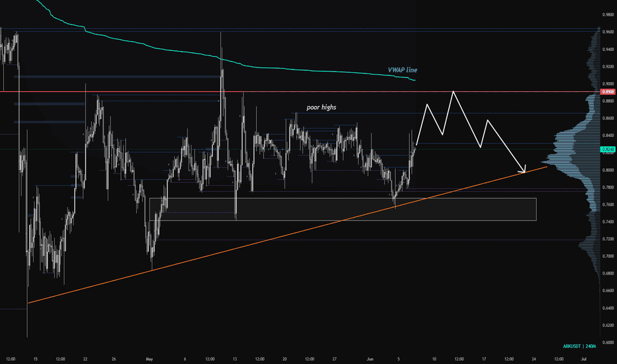Image resolution: width=617 pixels, height=364 pixels.
Task: Click the 0.8600 price axis label
Action: 608,118
